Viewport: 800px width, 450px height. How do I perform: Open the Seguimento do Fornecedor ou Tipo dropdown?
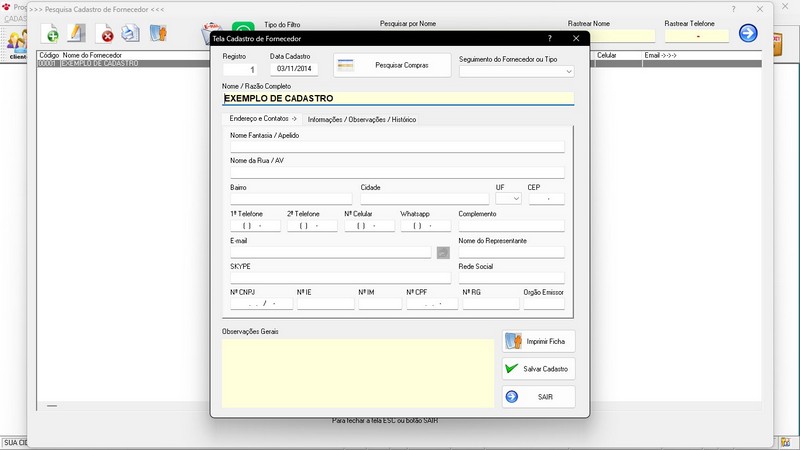(516, 71)
